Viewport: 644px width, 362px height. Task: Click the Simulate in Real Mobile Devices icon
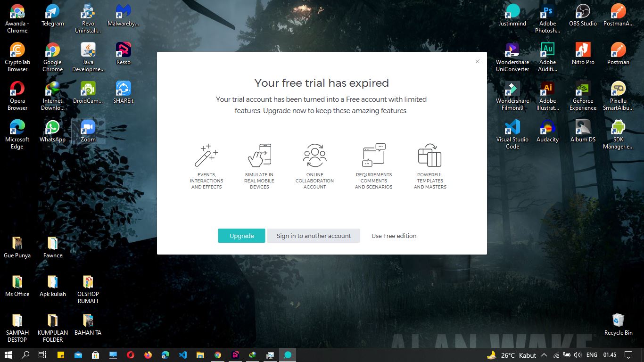259,156
